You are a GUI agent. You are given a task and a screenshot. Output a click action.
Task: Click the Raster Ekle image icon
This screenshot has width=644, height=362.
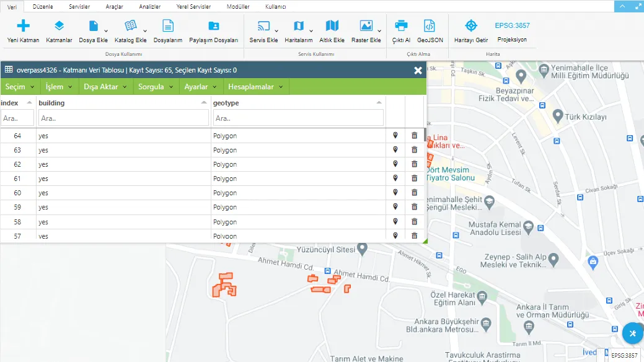366,26
